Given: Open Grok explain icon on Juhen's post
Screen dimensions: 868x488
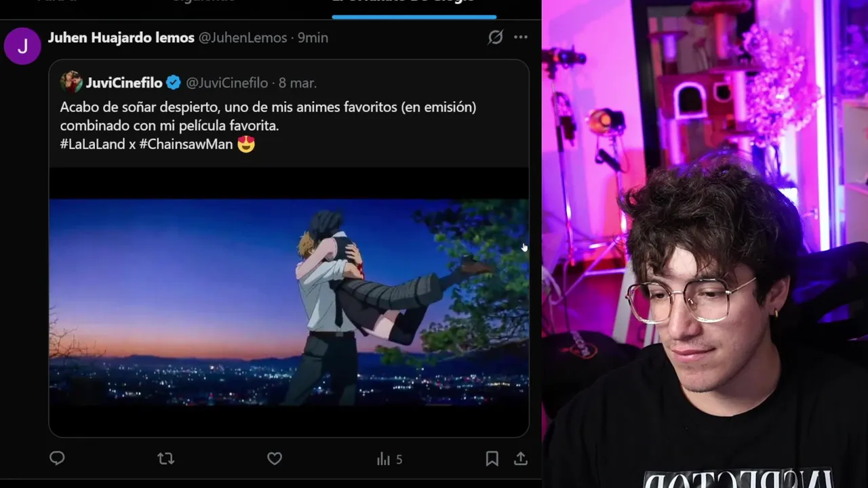Looking at the screenshot, I should [496, 37].
